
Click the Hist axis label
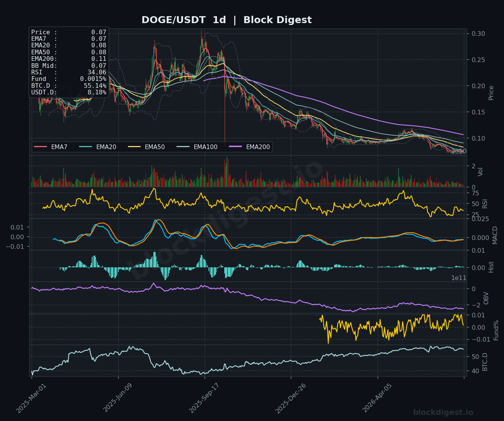[x=491, y=267]
